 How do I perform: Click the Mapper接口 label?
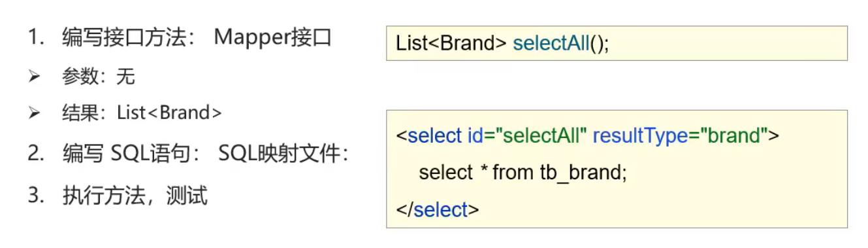274,38
